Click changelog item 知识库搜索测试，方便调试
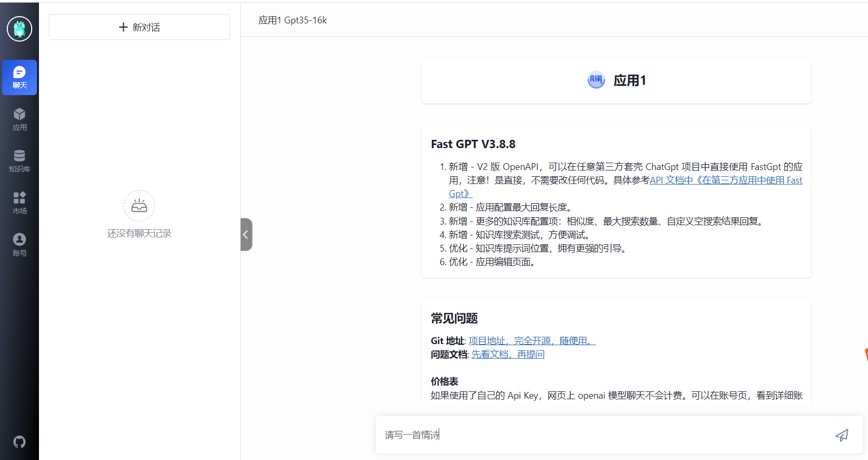 (520, 235)
